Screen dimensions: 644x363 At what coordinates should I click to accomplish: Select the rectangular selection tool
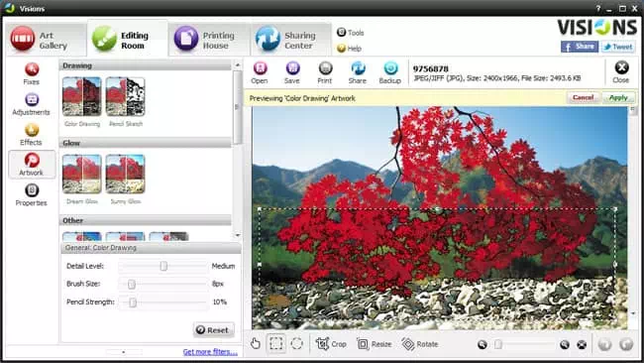tap(276, 343)
